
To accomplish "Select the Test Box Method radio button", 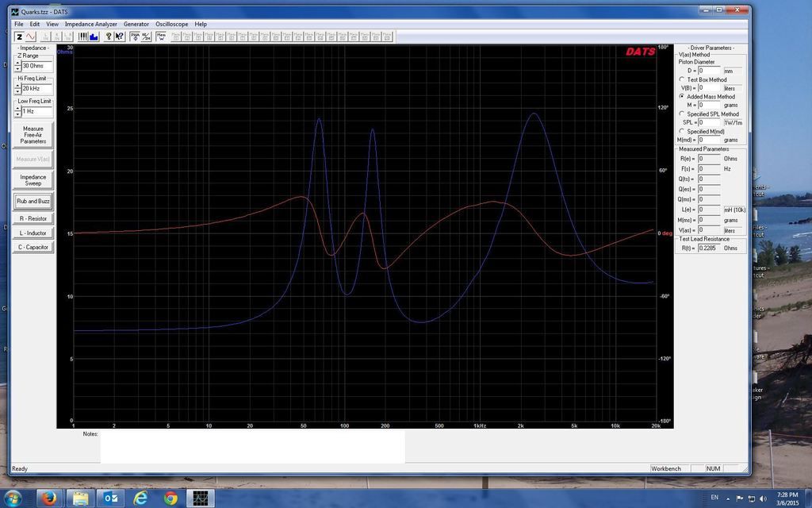I will [x=681, y=79].
